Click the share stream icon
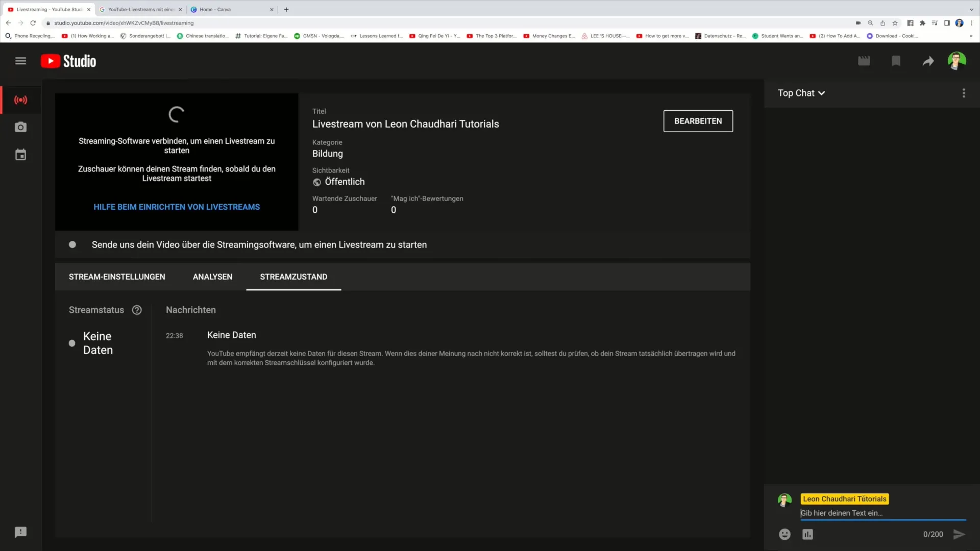This screenshot has height=551, width=980. pos(927,61)
